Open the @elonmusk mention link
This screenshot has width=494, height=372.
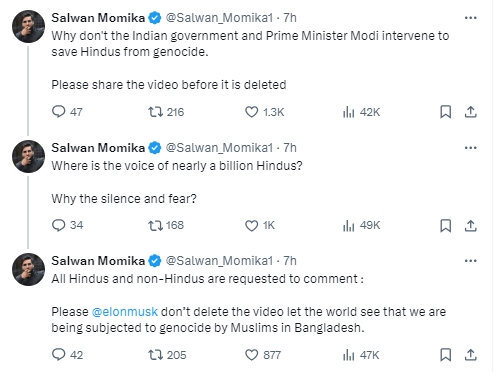pyautogui.click(x=124, y=312)
